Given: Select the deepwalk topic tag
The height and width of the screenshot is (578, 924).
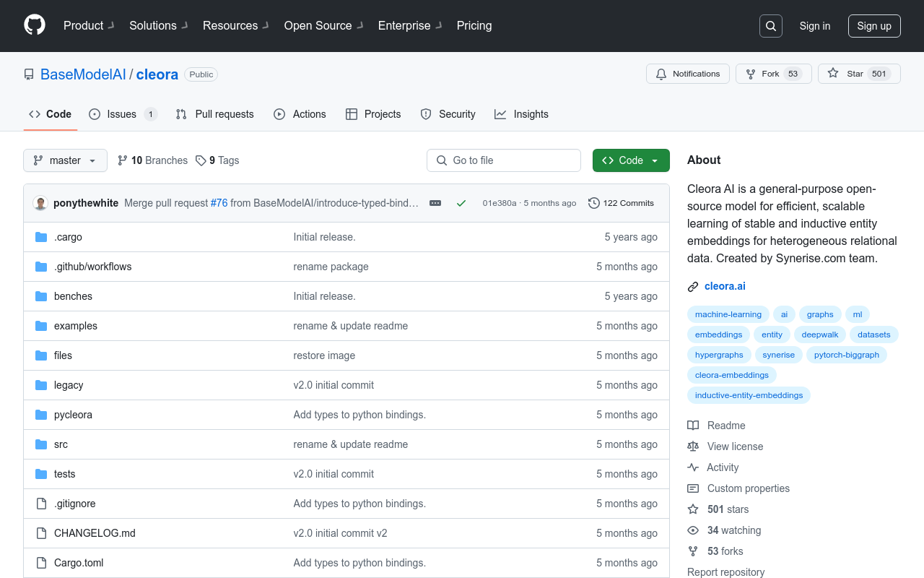Looking at the screenshot, I should 820,335.
